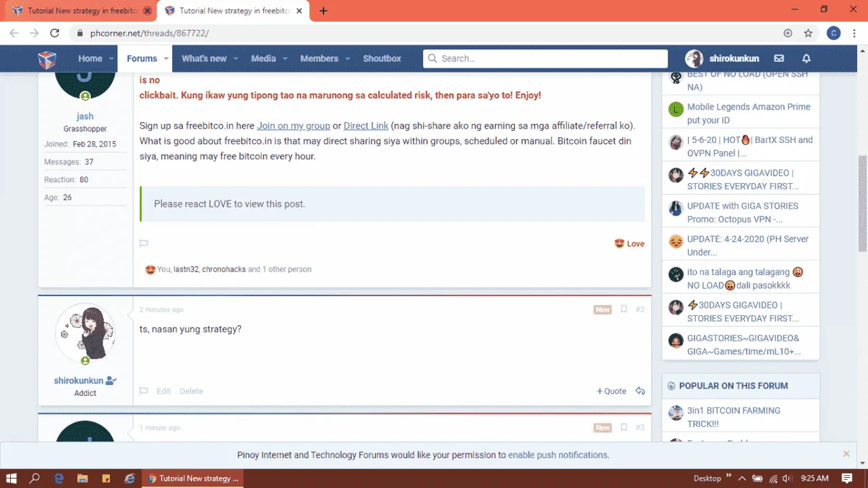Expand Home menu dropdown arrow
This screenshot has height=488, width=868.
point(112,59)
